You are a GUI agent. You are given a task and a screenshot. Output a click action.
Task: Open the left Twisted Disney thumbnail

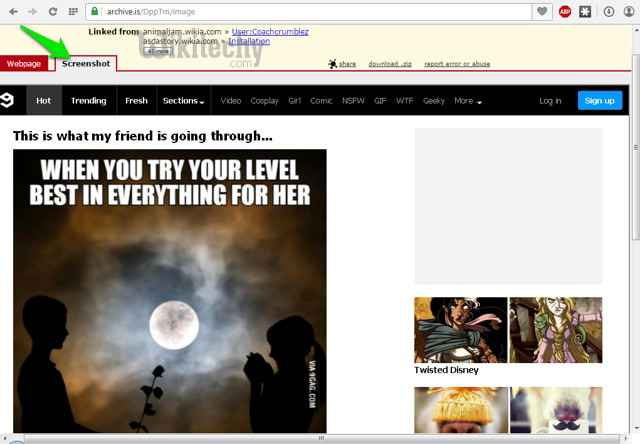(x=461, y=330)
